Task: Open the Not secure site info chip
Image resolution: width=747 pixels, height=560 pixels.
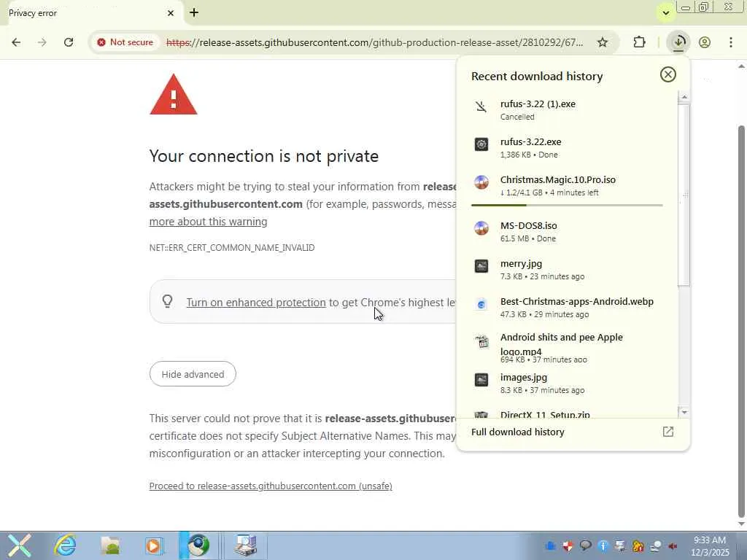Action: click(x=125, y=42)
